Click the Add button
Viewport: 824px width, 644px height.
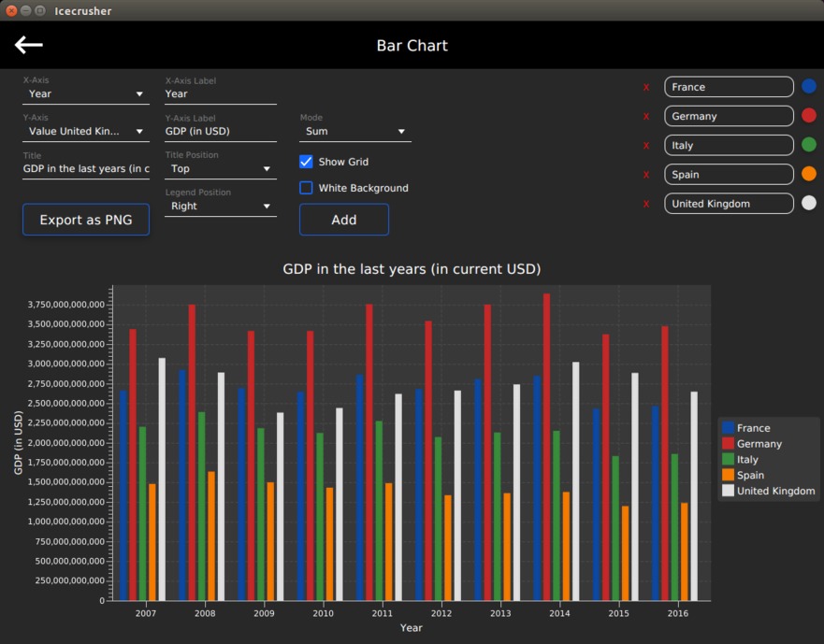[344, 220]
